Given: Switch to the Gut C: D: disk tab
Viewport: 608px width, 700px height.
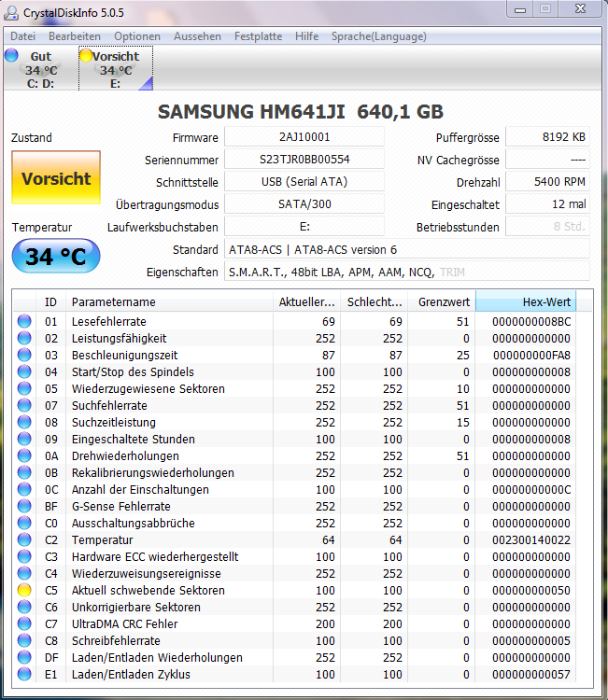Looking at the screenshot, I should pyautogui.click(x=41, y=69).
